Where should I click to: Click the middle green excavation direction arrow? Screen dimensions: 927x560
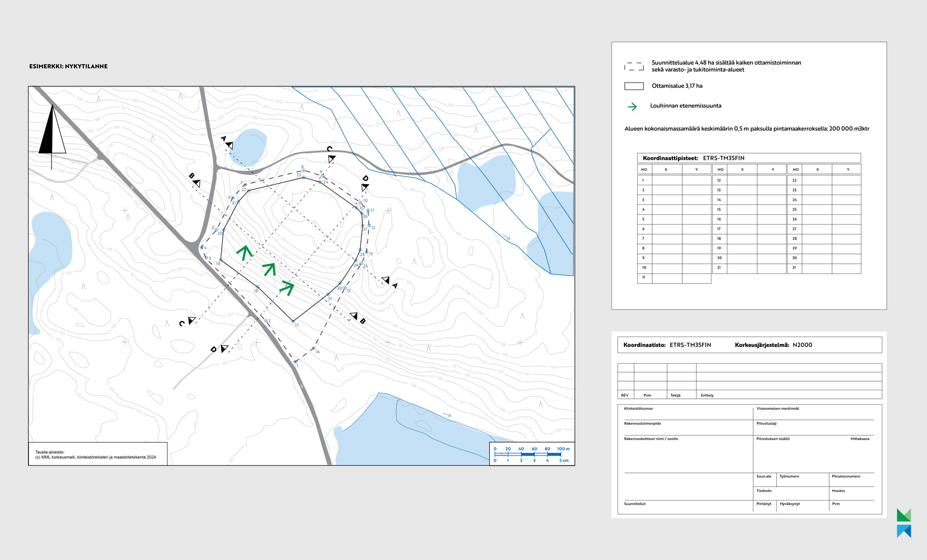269,269
